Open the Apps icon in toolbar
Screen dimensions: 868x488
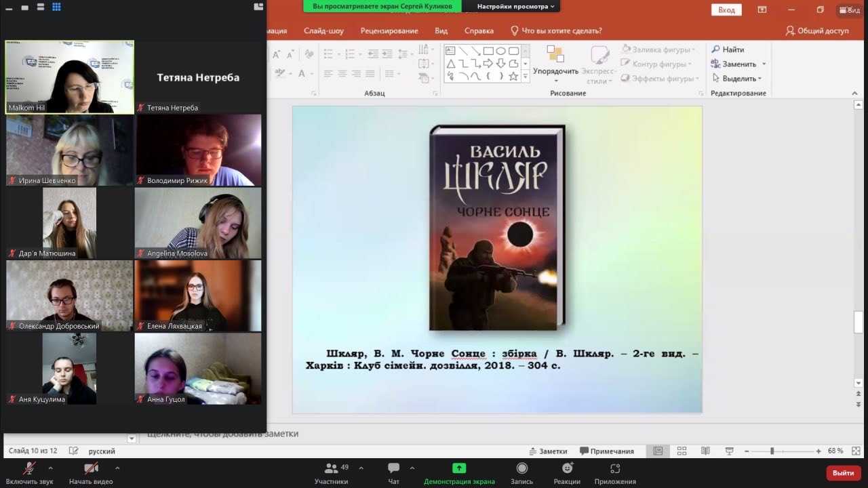[615, 469]
